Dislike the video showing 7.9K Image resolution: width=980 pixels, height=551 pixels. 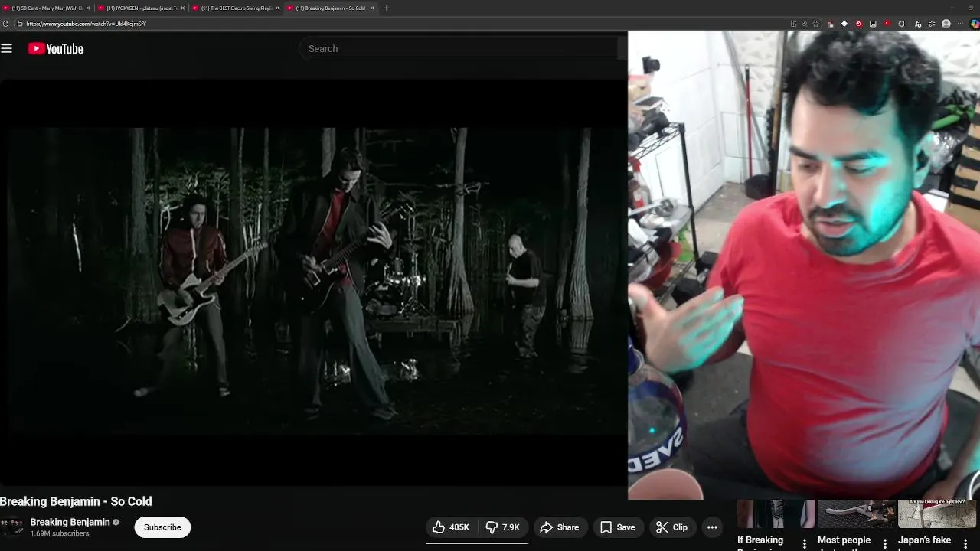(503, 527)
